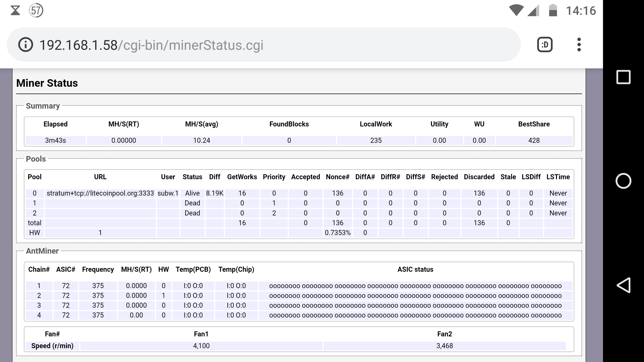The height and width of the screenshot is (362, 644).
Task: Click the Elapsed value 3m43s
Action: click(x=55, y=140)
